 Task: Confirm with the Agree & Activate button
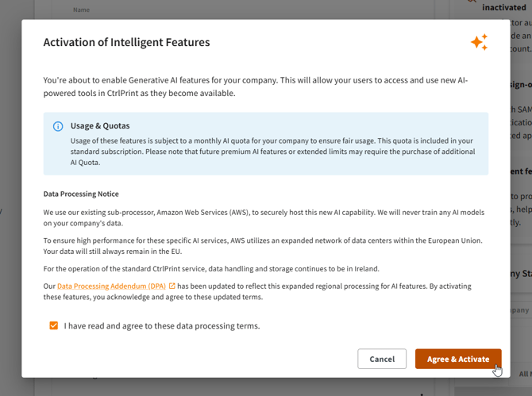click(457, 359)
